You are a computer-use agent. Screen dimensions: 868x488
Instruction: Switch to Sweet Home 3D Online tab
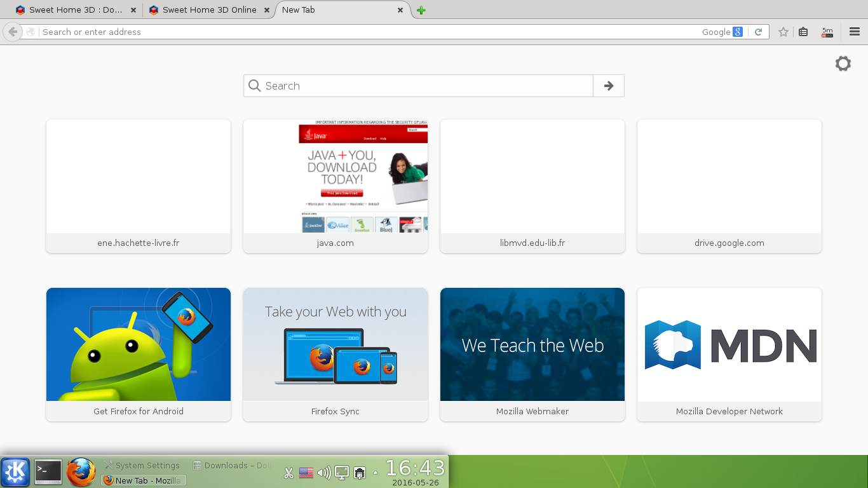click(x=210, y=10)
